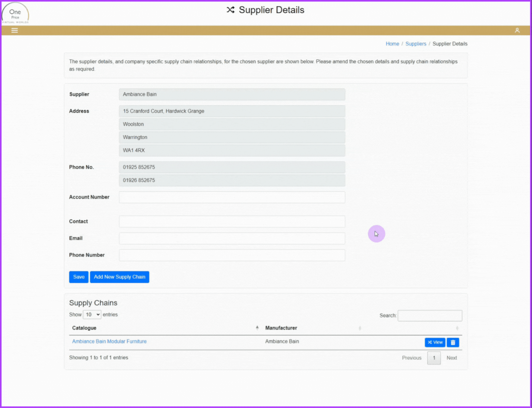Open the hamburger navigation menu
The width and height of the screenshot is (532, 408).
tap(14, 30)
